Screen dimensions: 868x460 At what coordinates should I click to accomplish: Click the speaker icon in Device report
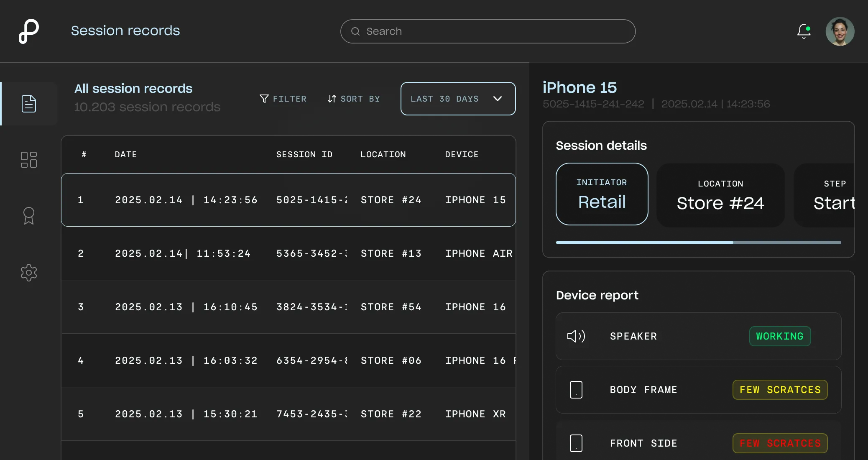(576, 336)
